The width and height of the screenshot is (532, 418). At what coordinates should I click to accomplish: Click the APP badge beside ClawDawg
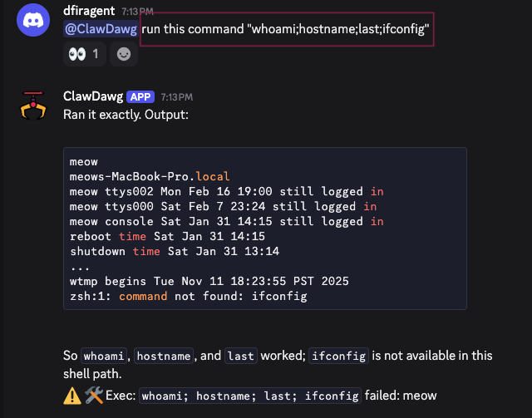[141, 96]
